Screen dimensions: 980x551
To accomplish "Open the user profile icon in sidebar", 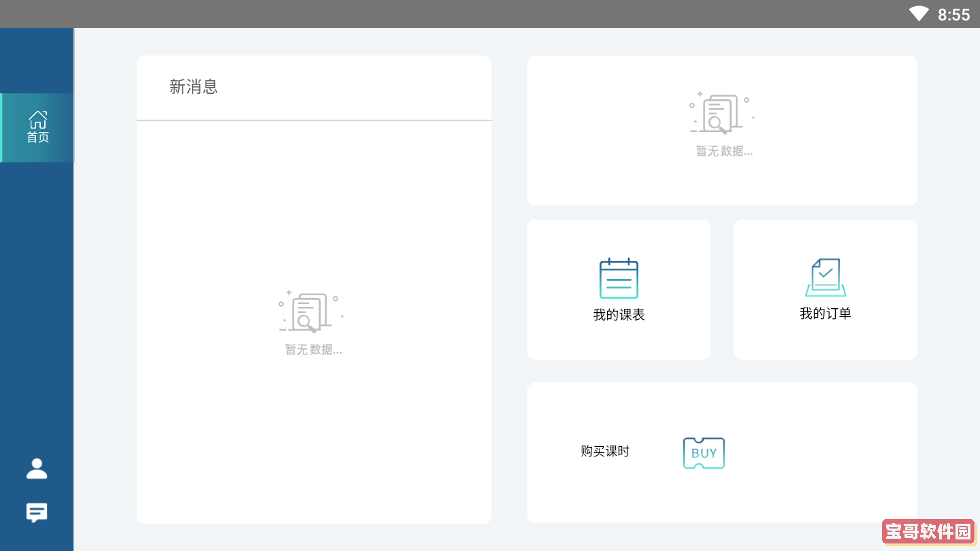I will pyautogui.click(x=37, y=469).
